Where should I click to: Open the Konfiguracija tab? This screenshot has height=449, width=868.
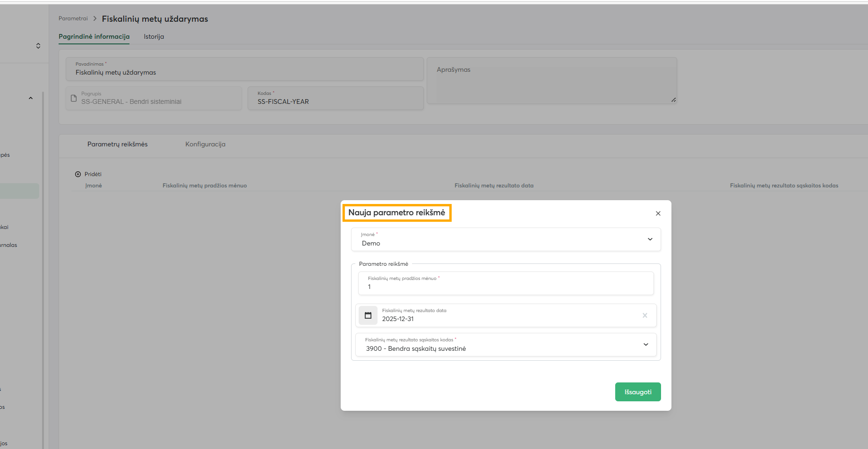(x=205, y=144)
